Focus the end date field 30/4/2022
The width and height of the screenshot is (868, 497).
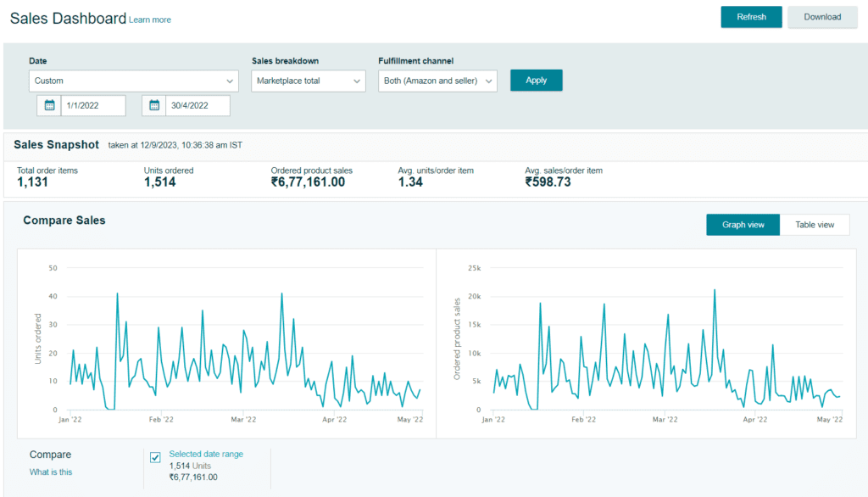pos(198,105)
